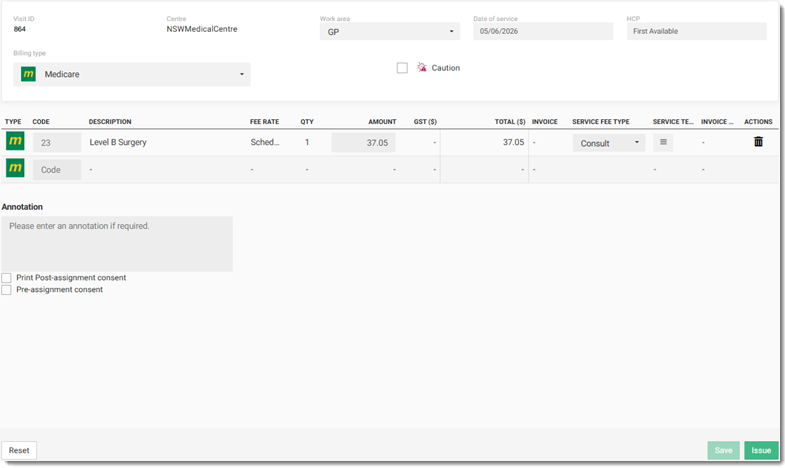This screenshot has height=468, width=785.
Task: Open service text for Level B Surgery
Action: (663, 142)
